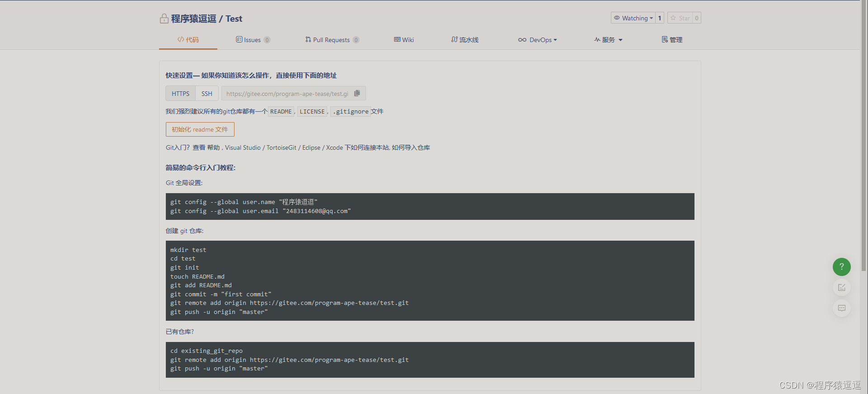Screen dimensions: 868x394
Task: Click the 创建 git 仓库 label
Action: tap(184, 231)
